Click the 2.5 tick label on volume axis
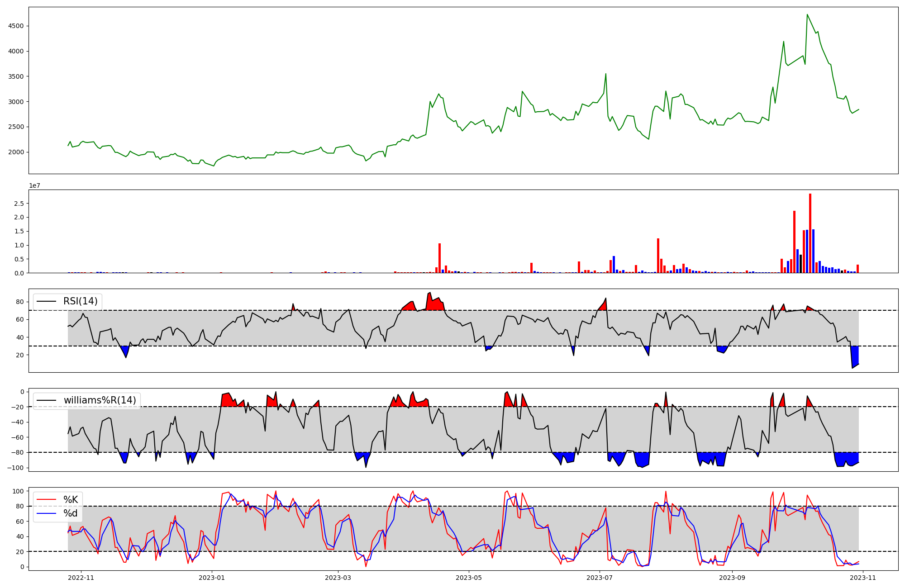This screenshot has height=588, width=905. 19,204
